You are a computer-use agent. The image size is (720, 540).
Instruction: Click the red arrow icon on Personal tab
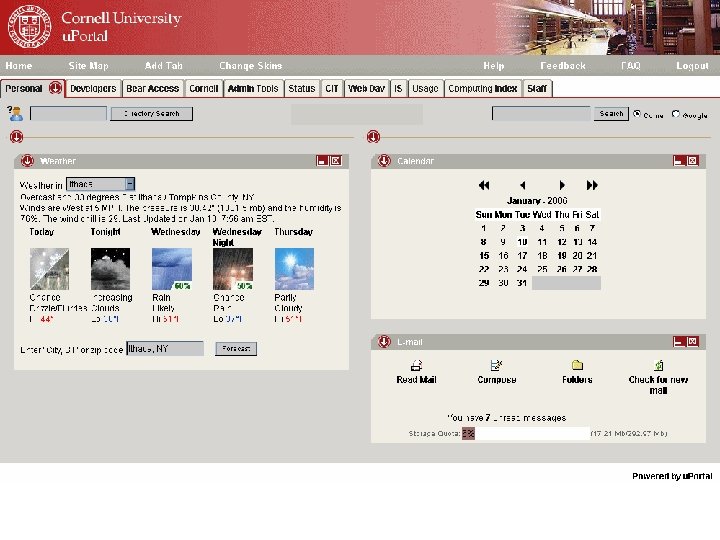click(55, 87)
